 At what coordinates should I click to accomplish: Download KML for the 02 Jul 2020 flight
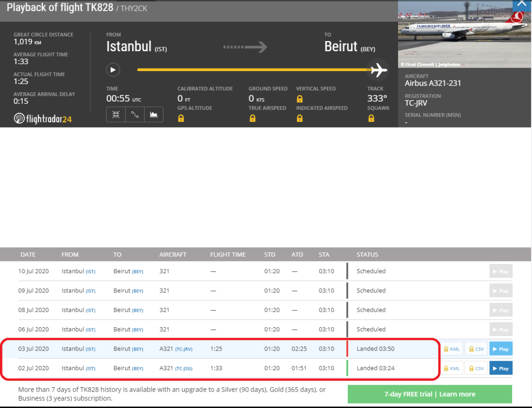coord(452,368)
